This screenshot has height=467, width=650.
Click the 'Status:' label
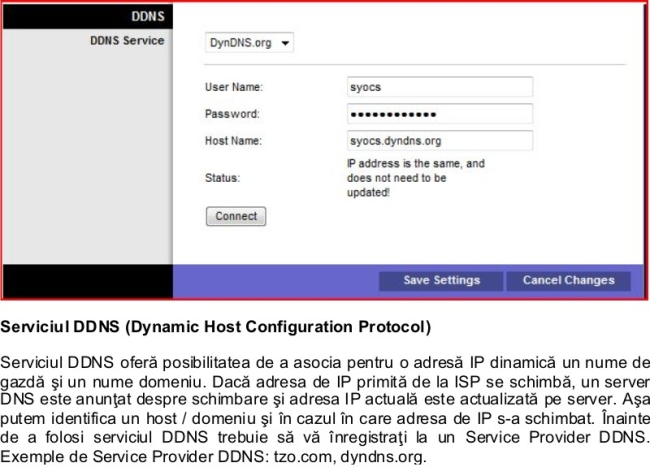pos(223,178)
